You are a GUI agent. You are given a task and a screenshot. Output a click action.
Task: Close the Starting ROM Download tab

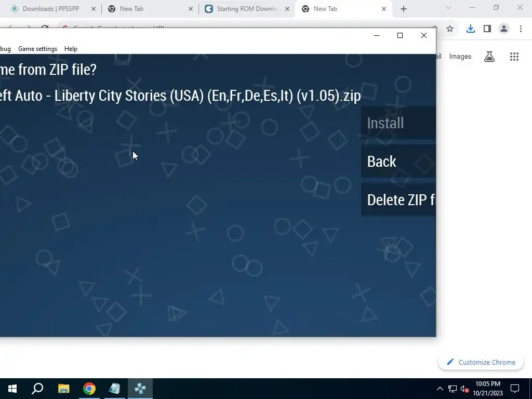287,9
